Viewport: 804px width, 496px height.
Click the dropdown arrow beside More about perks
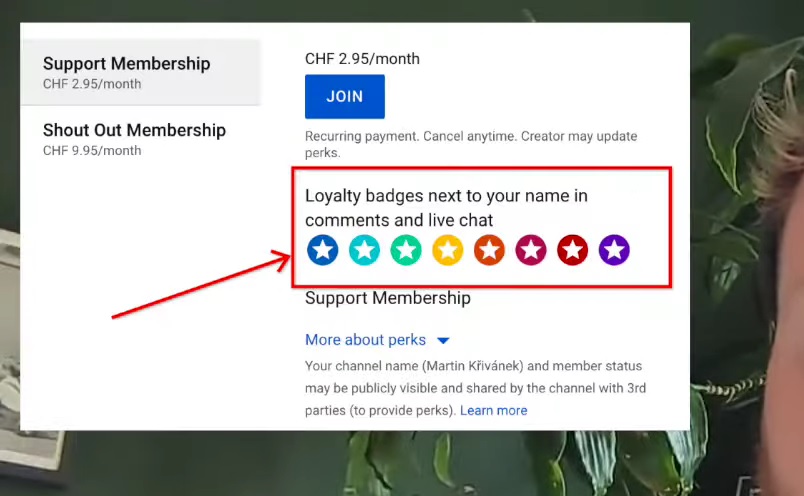tap(444, 341)
